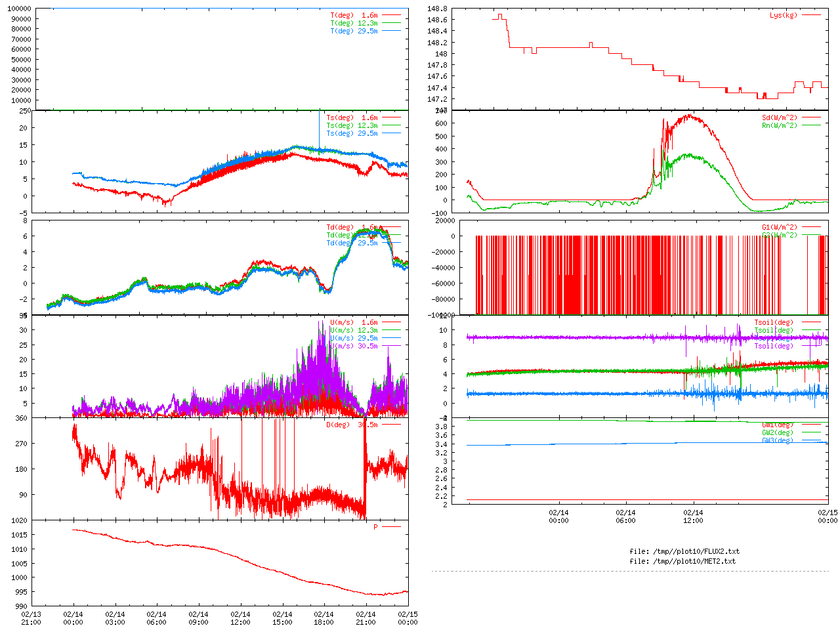Select the "Ts(deg) 29.5m" legend entry
840x630 pixels.
(352, 134)
